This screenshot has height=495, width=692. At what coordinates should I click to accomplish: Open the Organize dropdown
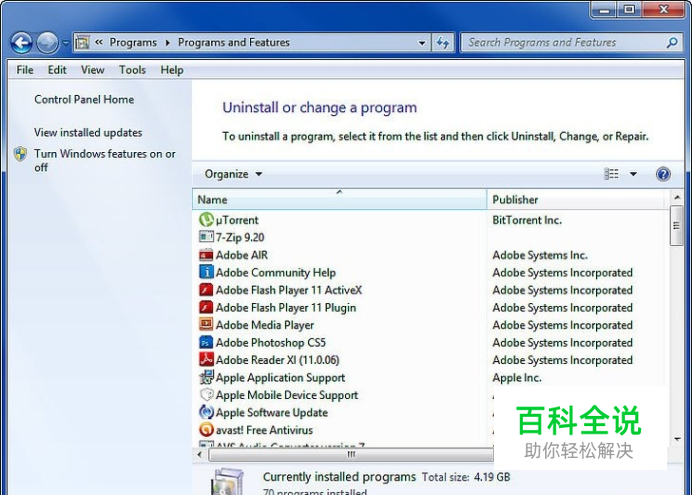tap(233, 174)
